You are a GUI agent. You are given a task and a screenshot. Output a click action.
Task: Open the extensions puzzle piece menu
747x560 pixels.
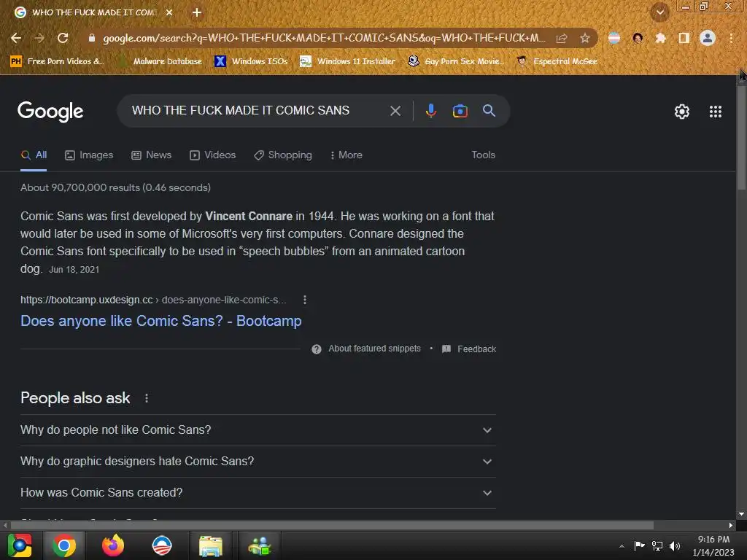point(660,38)
